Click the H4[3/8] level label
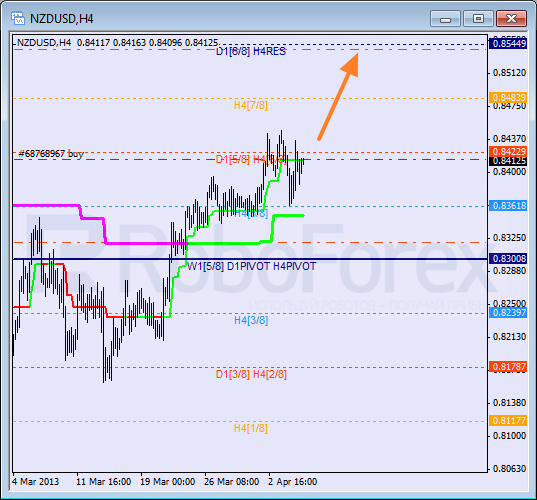Image resolution: width=537 pixels, height=500 pixels. 251,320
